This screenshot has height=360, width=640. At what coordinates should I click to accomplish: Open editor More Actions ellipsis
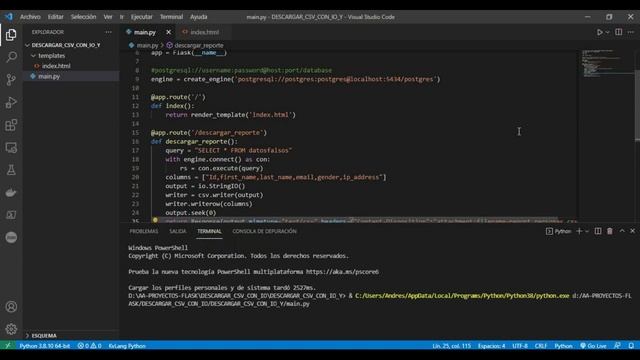coord(631,32)
